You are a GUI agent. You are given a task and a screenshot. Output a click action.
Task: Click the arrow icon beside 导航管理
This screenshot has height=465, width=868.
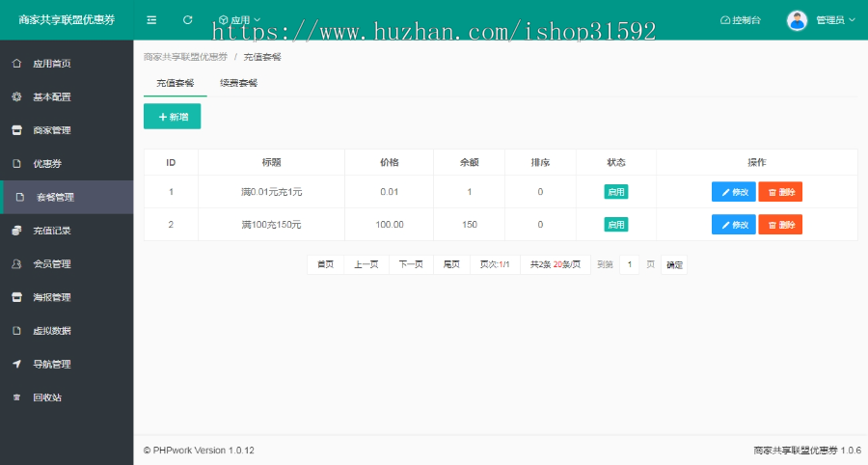point(16,364)
